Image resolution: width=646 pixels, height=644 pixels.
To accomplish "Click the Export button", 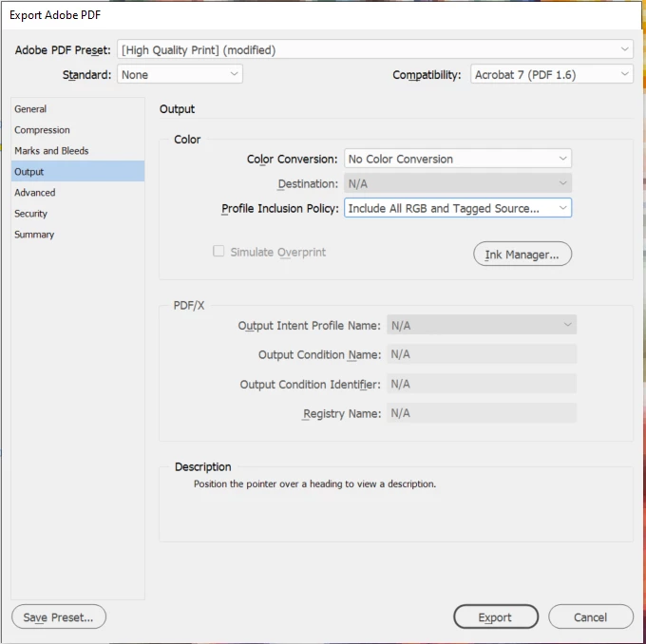I will (x=496, y=616).
